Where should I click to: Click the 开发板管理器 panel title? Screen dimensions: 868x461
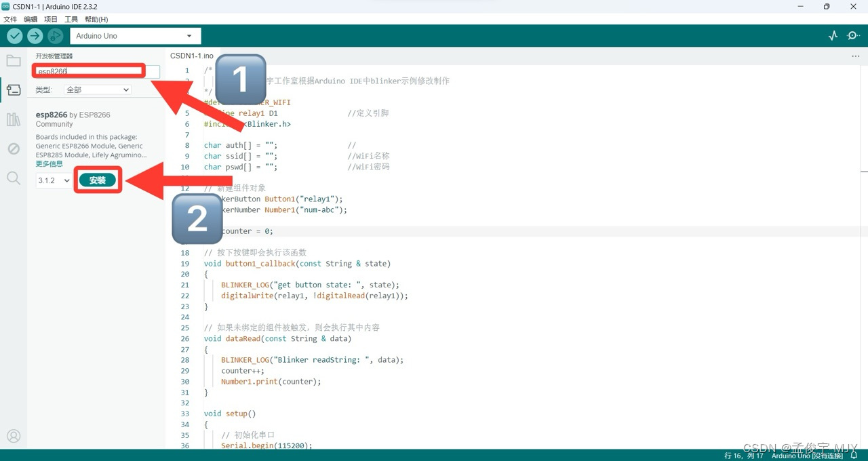(x=54, y=56)
